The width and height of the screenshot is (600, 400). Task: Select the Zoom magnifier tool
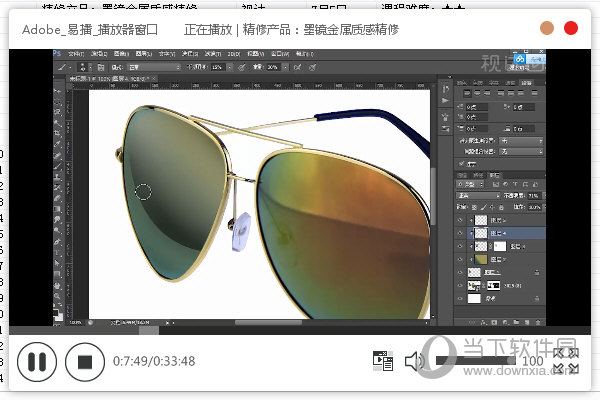click(x=58, y=296)
